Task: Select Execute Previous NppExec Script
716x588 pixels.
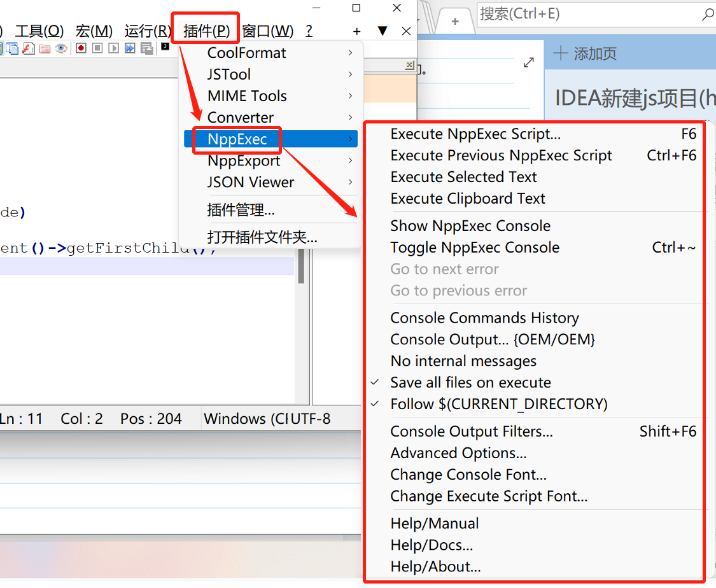Action: tap(501, 155)
